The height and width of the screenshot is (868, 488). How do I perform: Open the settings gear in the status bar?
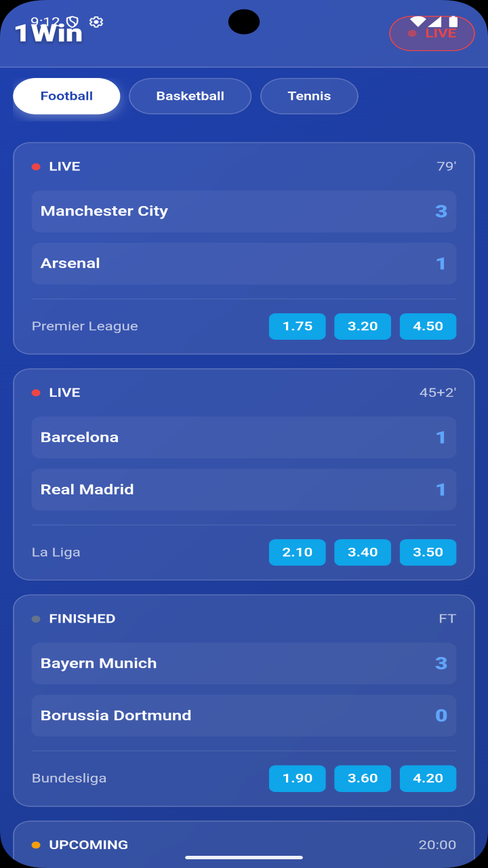point(96,22)
